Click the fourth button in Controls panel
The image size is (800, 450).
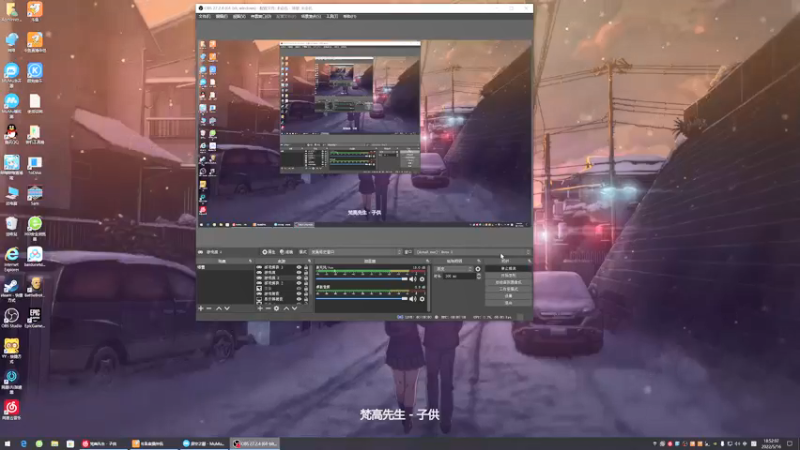509,289
